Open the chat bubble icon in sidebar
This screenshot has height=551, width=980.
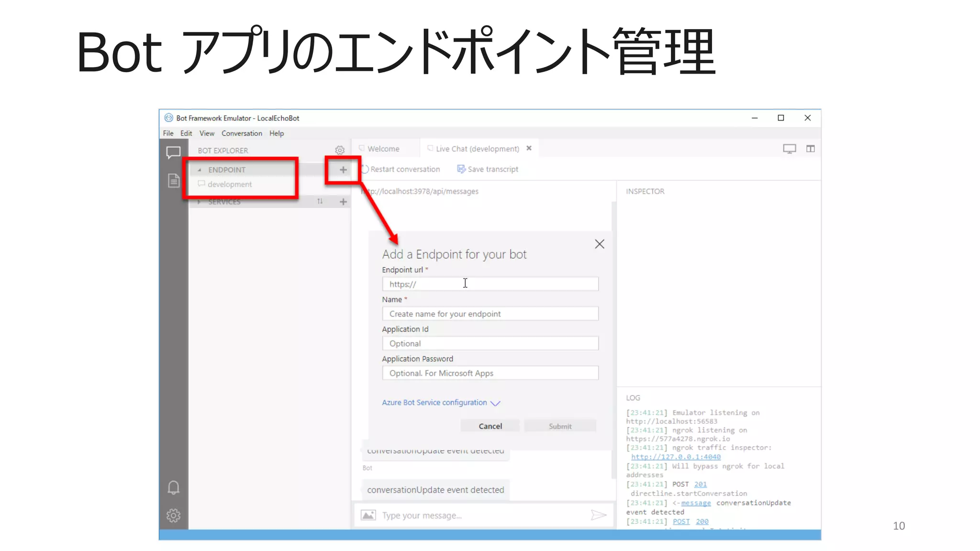click(x=173, y=153)
